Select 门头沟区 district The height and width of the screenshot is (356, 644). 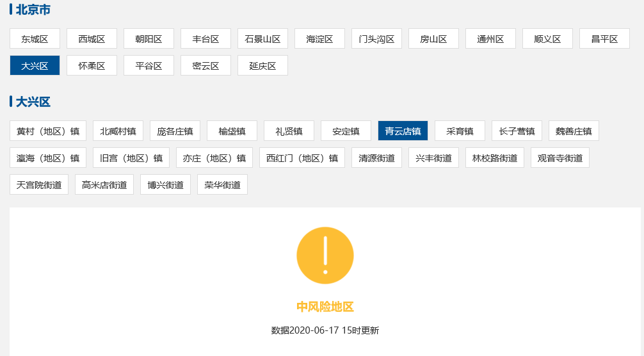[376, 38]
